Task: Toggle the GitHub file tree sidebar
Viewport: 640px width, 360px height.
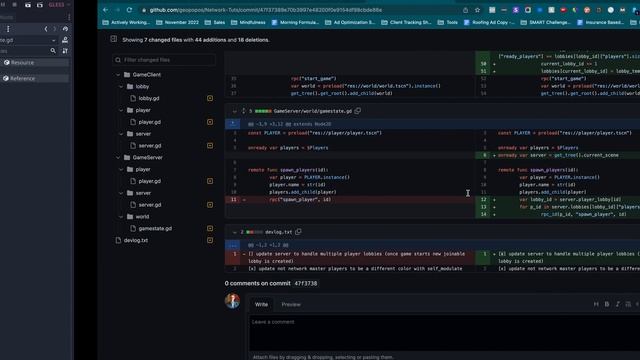Action: 113,39
